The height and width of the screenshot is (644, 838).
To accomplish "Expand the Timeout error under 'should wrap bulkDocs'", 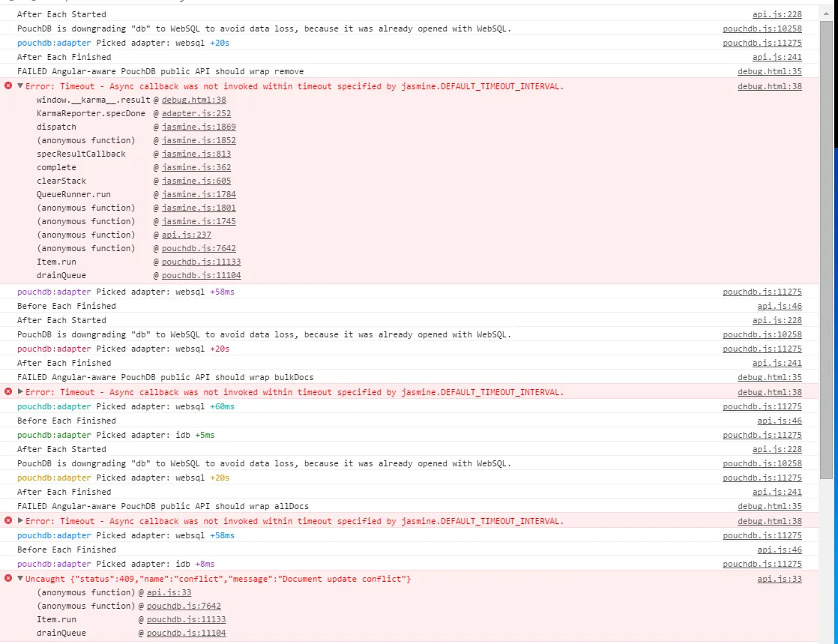I will point(20,392).
